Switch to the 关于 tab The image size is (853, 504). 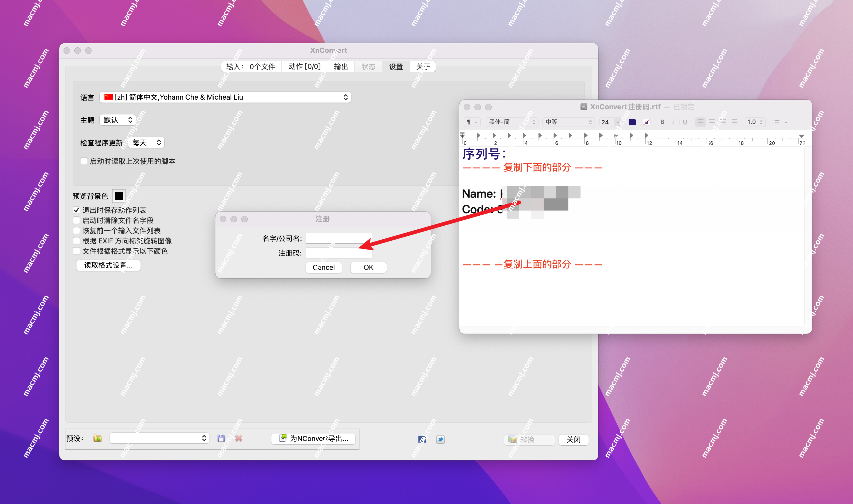423,66
